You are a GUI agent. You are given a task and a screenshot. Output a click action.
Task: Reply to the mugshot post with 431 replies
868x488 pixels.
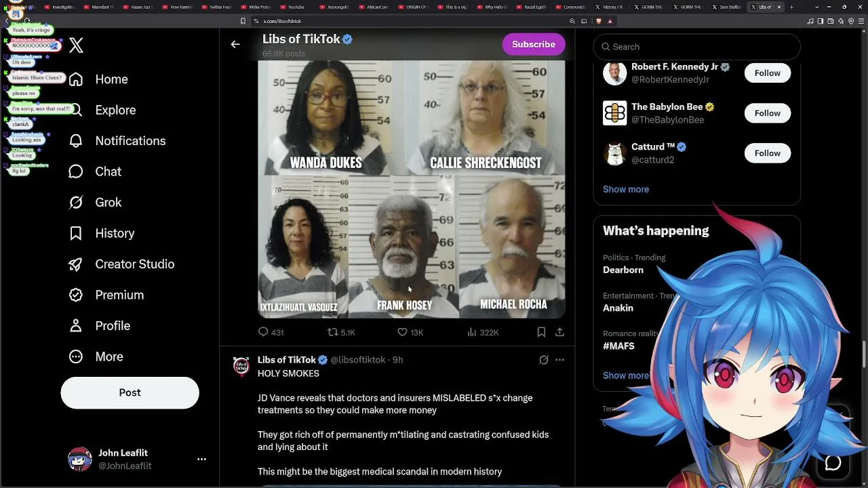(x=271, y=332)
